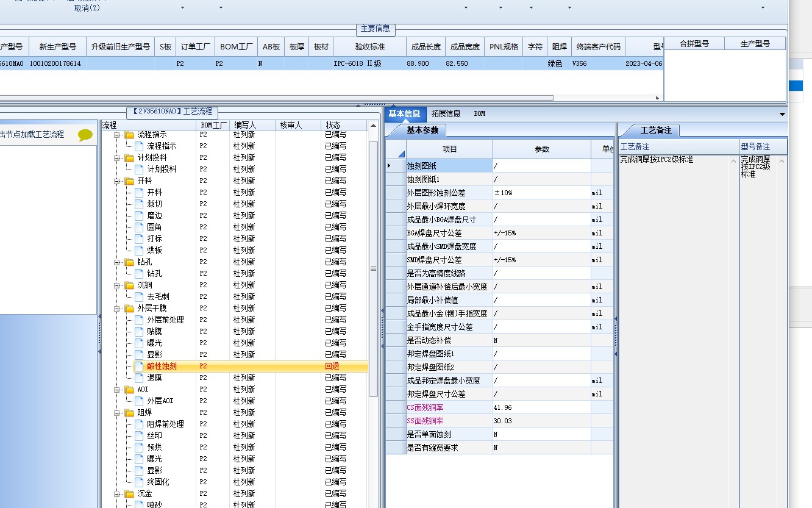Click the document icon beside 外层AOI
Viewport: 812px width, 508px height.
(139, 401)
